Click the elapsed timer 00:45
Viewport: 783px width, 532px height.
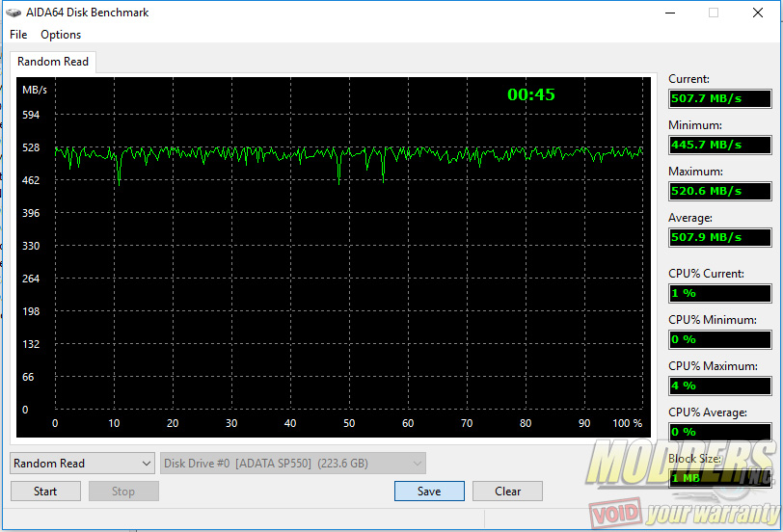pyautogui.click(x=530, y=94)
